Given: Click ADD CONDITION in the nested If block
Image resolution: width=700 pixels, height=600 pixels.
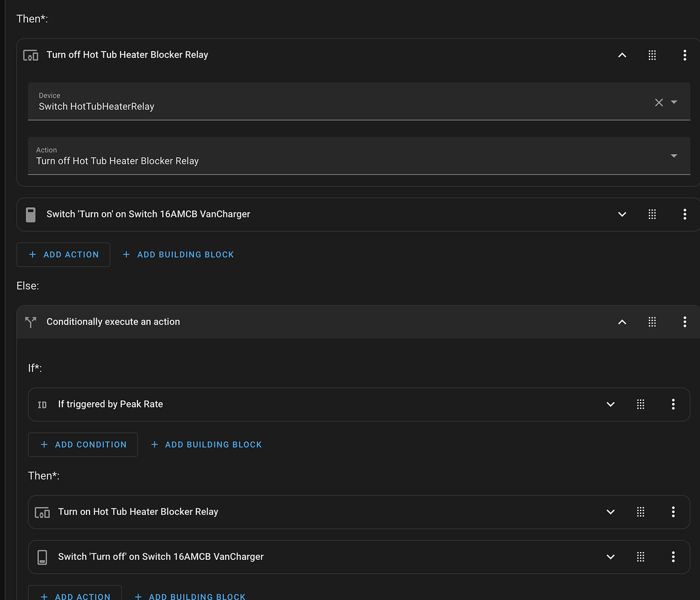Looking at the screenshot, I should [x=83, y=445].
